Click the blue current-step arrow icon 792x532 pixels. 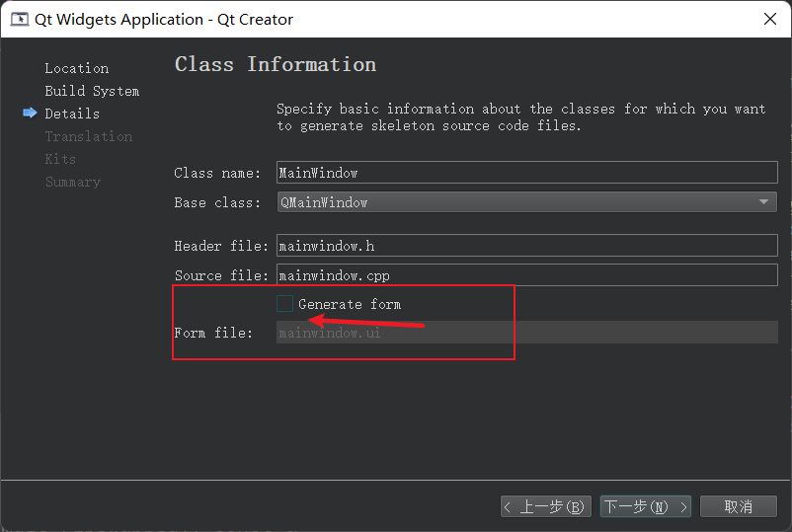coord(30,113)
